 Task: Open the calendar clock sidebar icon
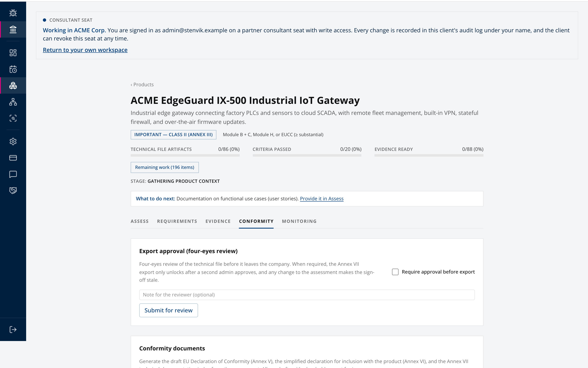coord(13,69)
